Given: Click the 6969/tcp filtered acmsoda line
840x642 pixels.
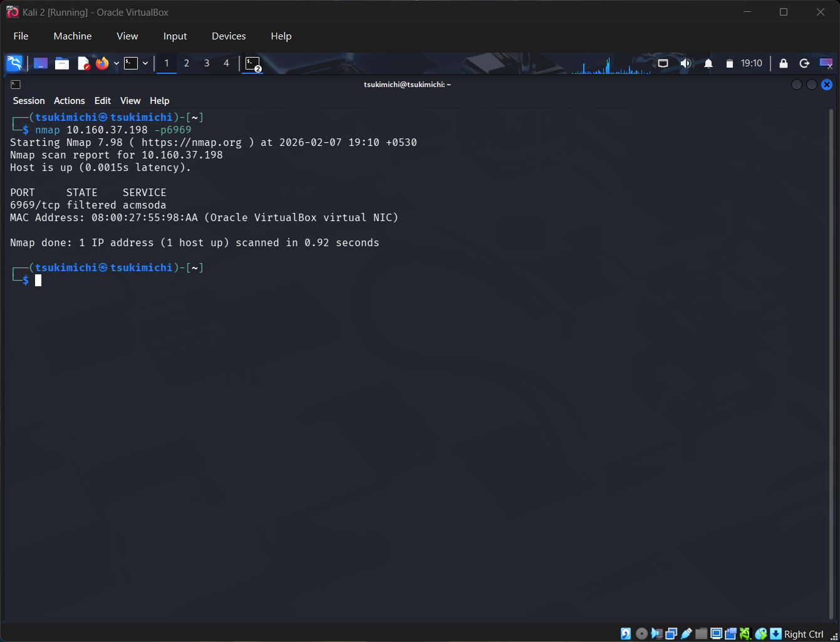Looking at the screenshot, I should pos(88,205).
